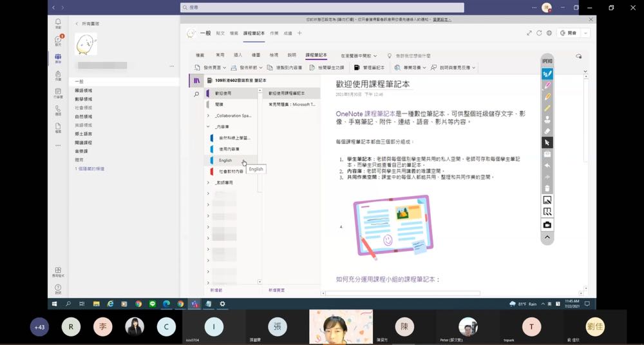Click the IPEVO camera snapshot icon
Image resolution: width=644 pixels, height=345 pixels.
point(547,224)
